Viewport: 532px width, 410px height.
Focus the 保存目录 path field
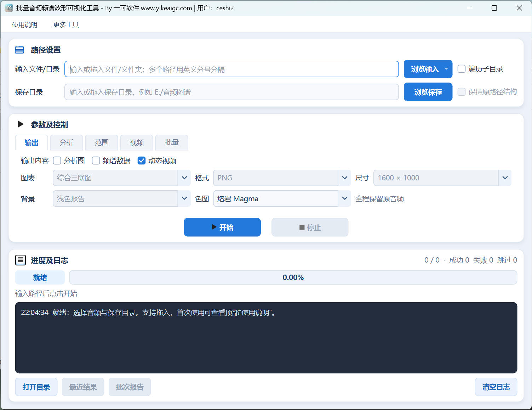[x=231, y=92]
